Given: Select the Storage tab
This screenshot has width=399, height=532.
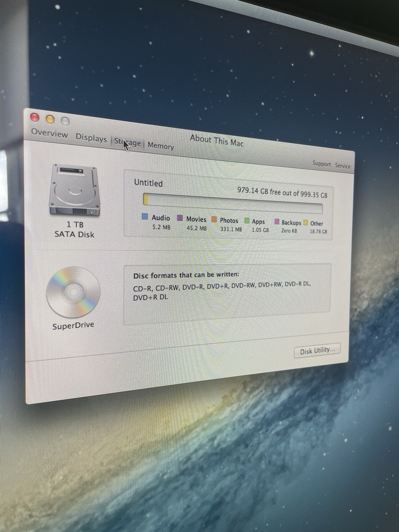Looking at the screenshot, I should point(128,142).
